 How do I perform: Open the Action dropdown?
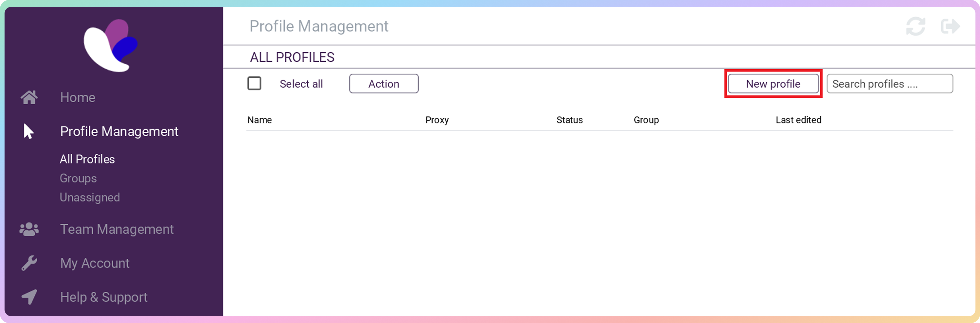coord(383,84)
